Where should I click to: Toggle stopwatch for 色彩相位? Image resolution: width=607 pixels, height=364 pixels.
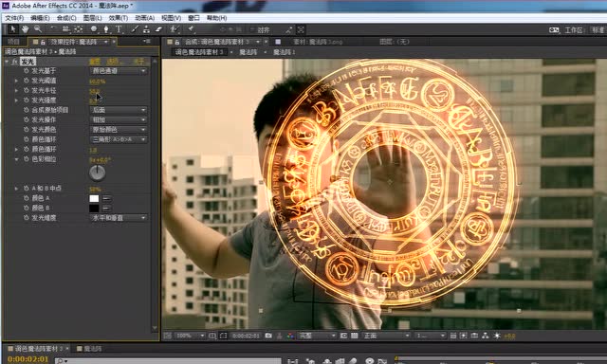point(27,159)
